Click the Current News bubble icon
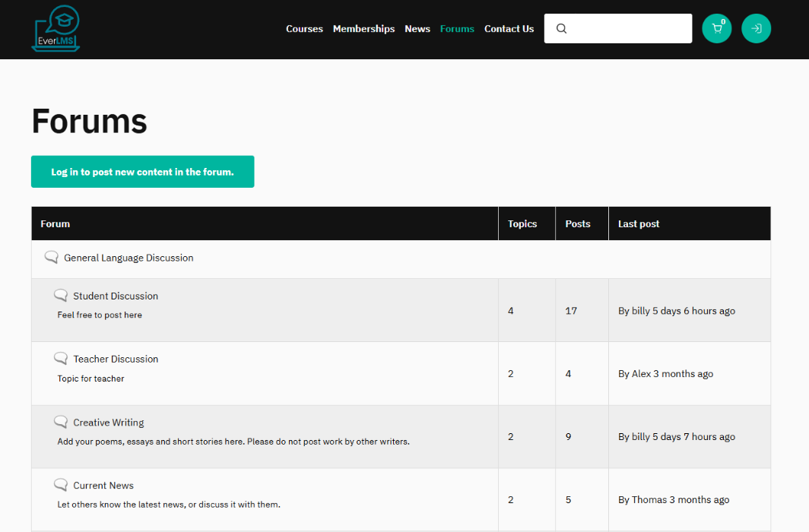This screenshot has width=809, height=532. point(61,485)
